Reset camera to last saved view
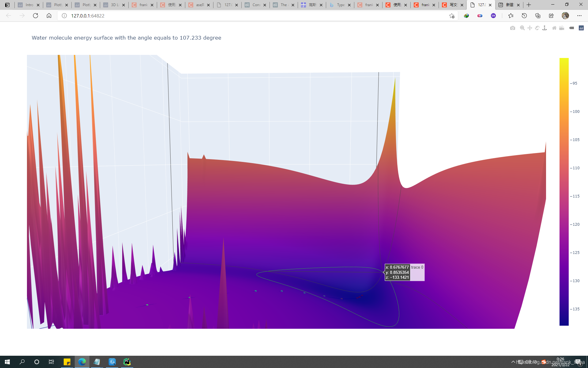This screenshot has height=368, width=588. click(562, 28)
